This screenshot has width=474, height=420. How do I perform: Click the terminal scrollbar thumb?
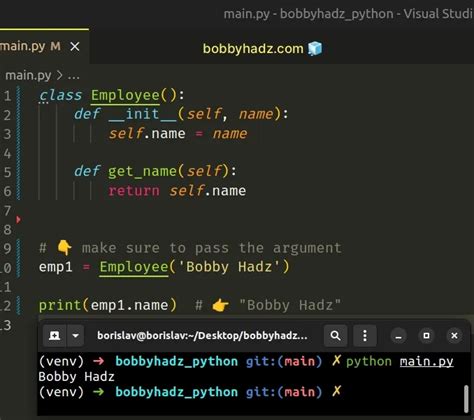point(466,399)
